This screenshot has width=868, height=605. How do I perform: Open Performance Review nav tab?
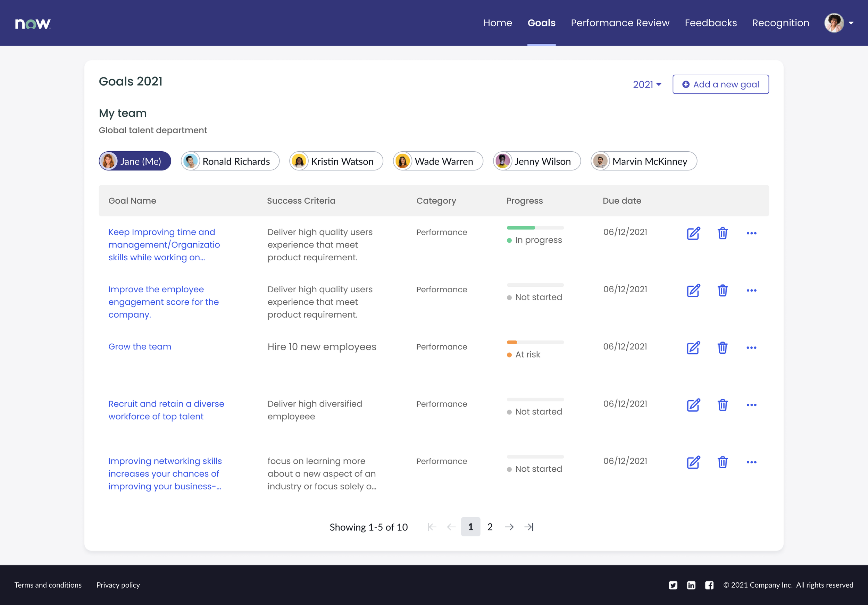click(620, 23)
